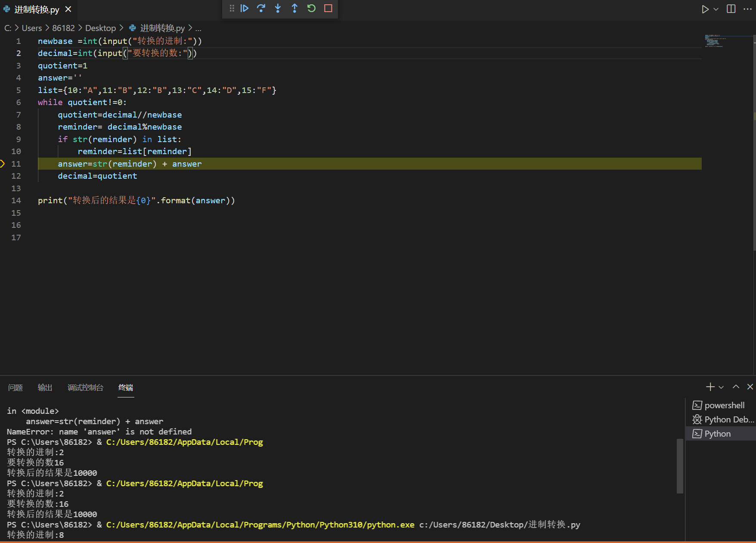Close the terminal panel

[x=750, y=387]
